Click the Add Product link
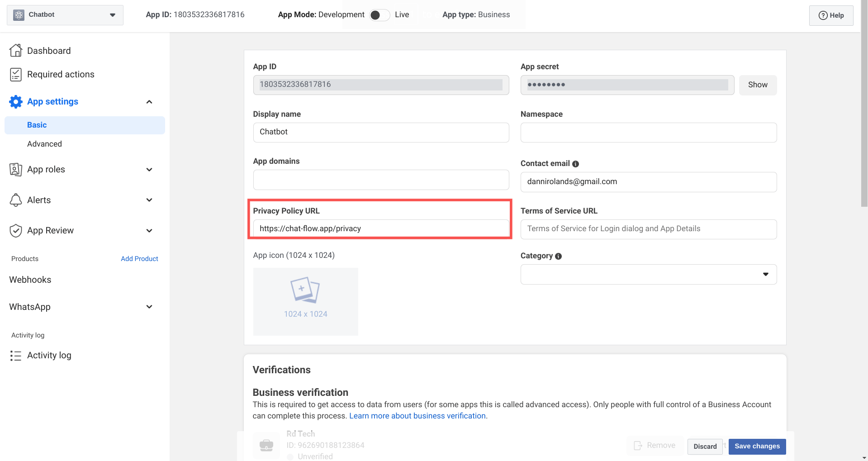This screenshot has height=461, width=868. 139,259
